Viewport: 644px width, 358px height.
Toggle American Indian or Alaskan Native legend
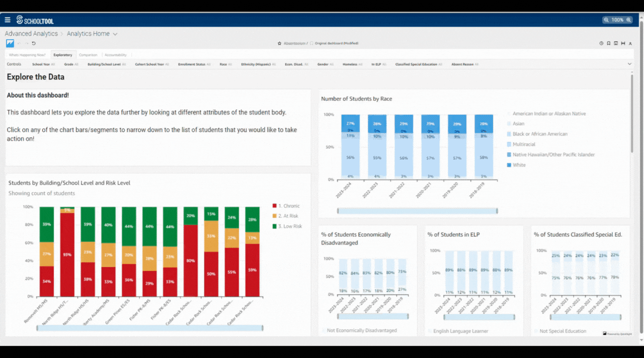(546, 113)
